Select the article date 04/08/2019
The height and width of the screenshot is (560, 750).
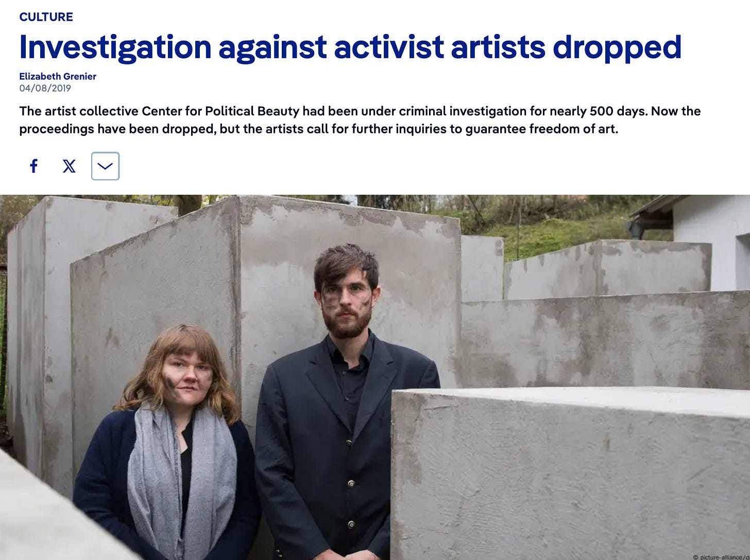(45, 88)
